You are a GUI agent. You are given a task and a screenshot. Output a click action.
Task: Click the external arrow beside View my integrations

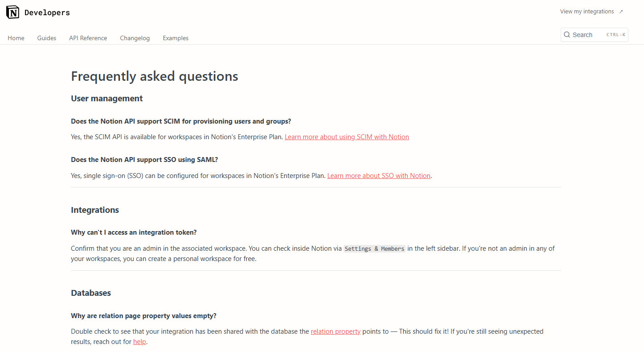pyautogui.click(x=621, y=12)
